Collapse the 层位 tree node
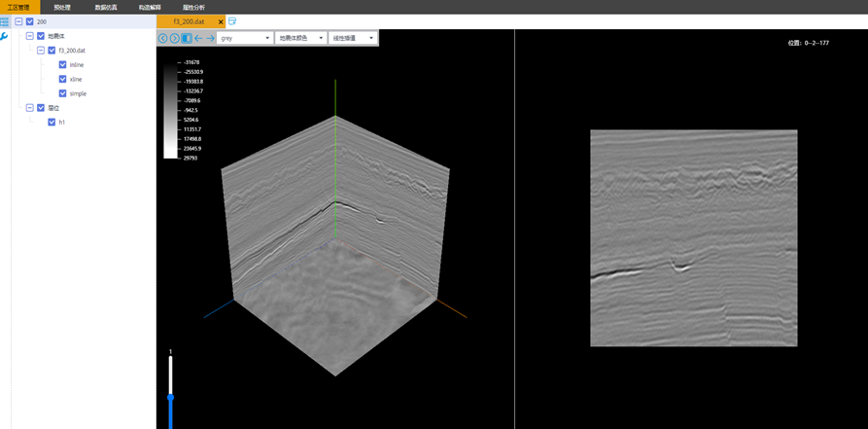The width and height of the screenshot is (868, 429). pos(30,108)
